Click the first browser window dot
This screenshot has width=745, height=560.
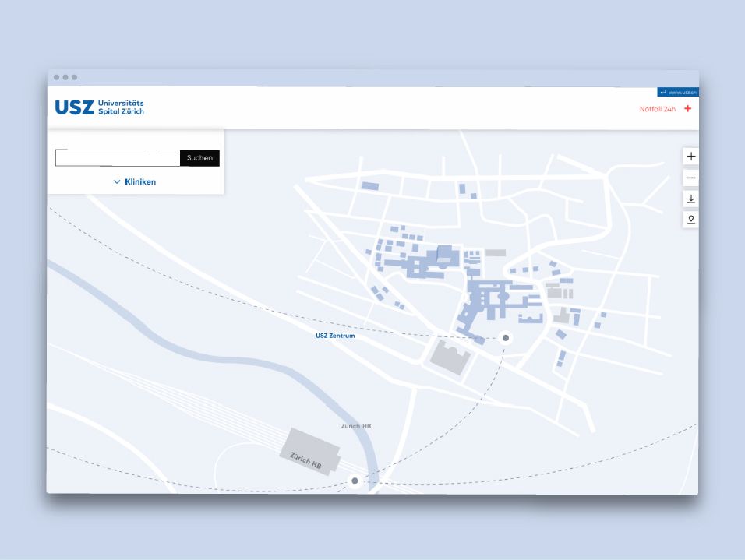point(57,77)
